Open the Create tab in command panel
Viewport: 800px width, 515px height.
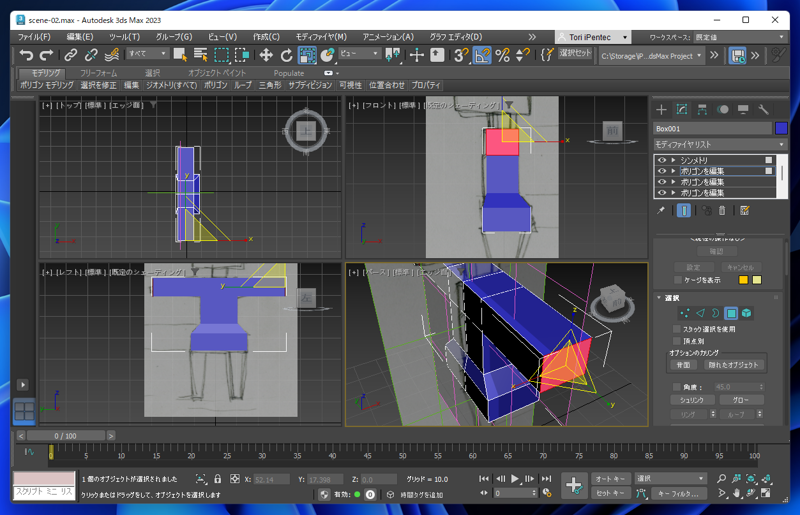(661, 110)
